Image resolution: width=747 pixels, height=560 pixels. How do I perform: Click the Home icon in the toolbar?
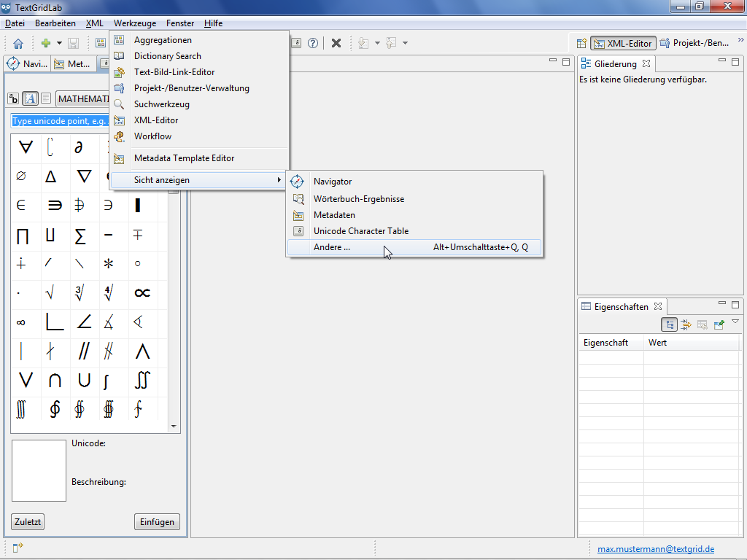[x=18, y=43]
